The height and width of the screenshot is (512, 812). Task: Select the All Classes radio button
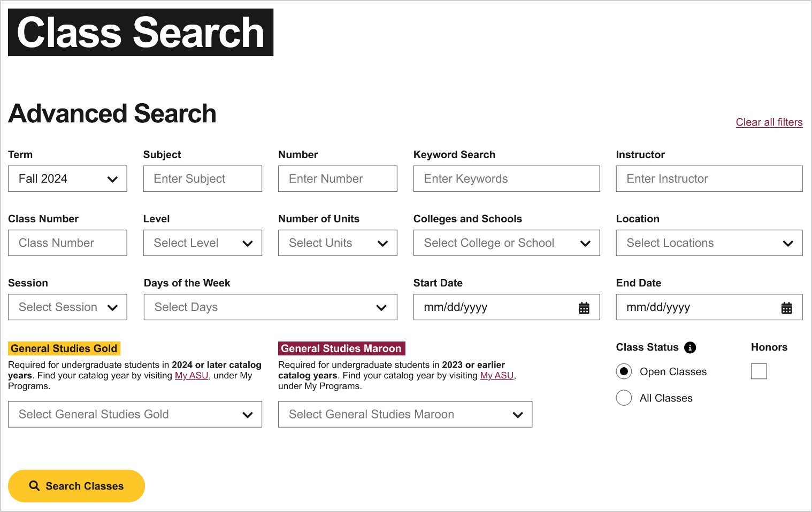pos(624,398)
